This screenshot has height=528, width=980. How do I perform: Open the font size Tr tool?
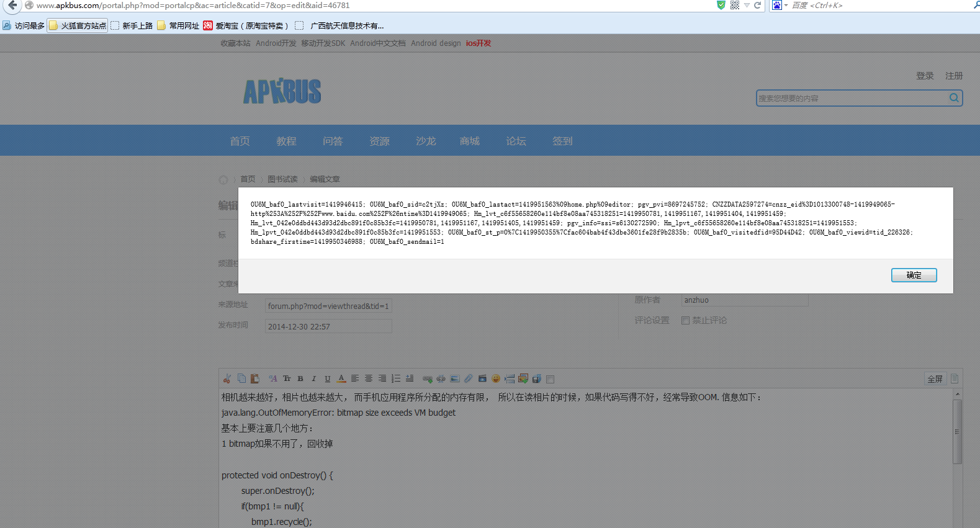point(287,378)
